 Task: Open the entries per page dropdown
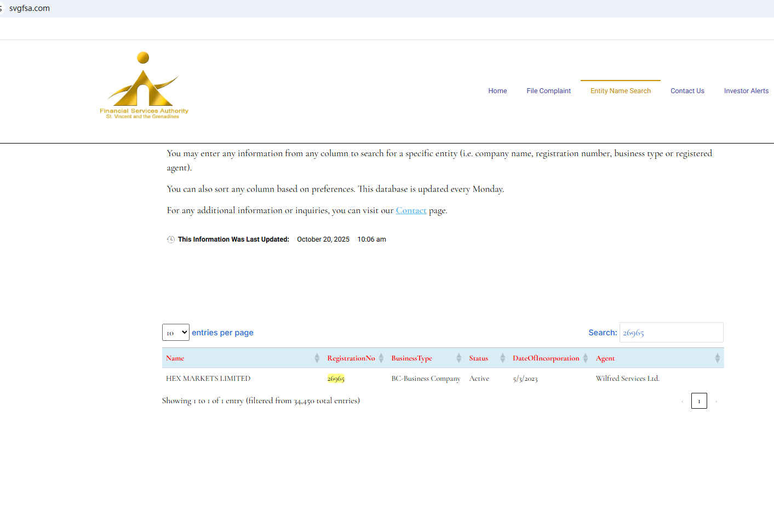[x=176, y=333]
